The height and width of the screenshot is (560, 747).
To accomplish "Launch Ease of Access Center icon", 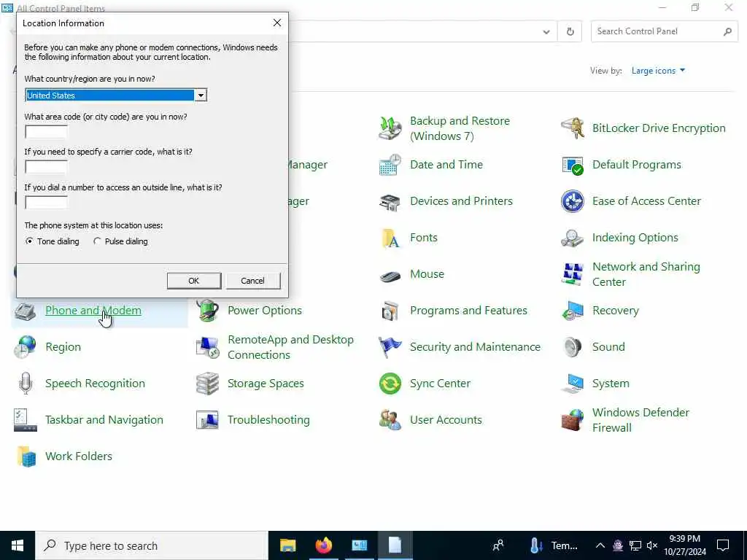I will tap(572, 201).
